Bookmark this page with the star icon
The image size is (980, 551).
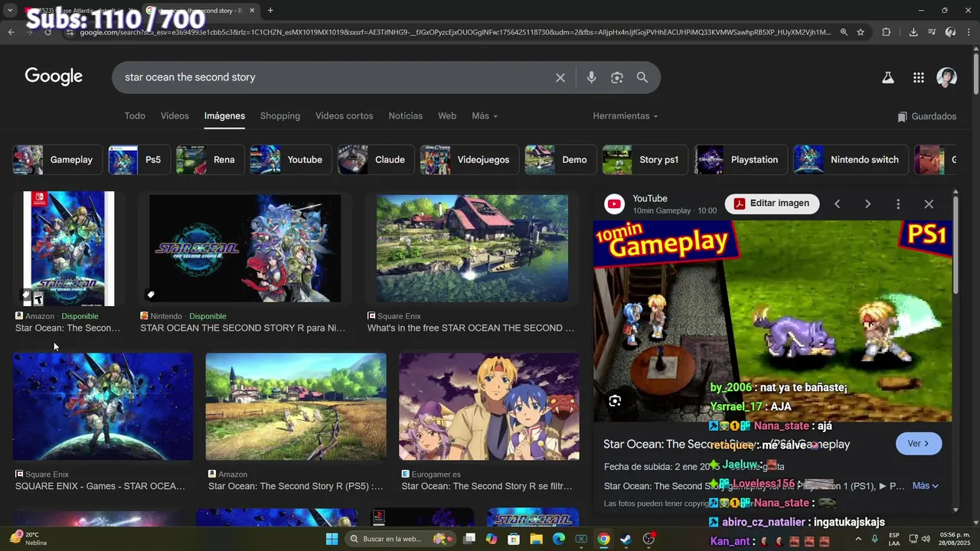pyautogui.click(x=861, y=32)
